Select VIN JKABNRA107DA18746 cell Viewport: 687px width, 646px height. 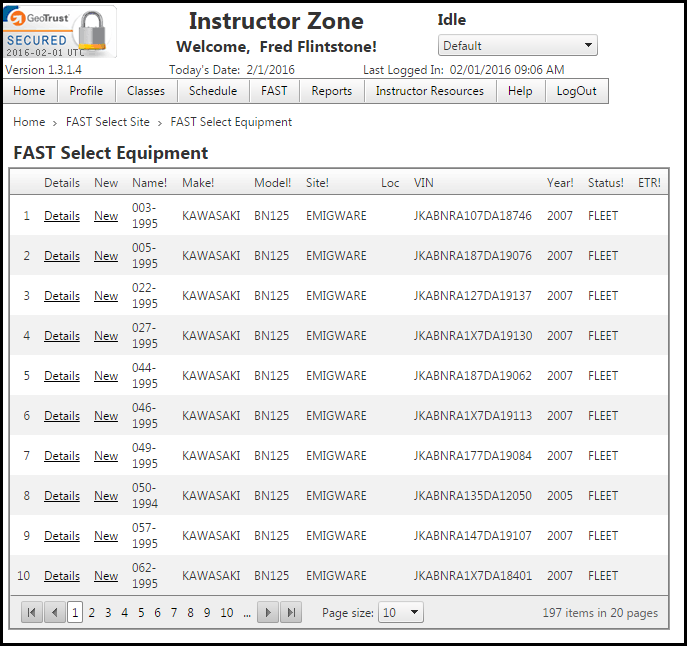point(473,216)
